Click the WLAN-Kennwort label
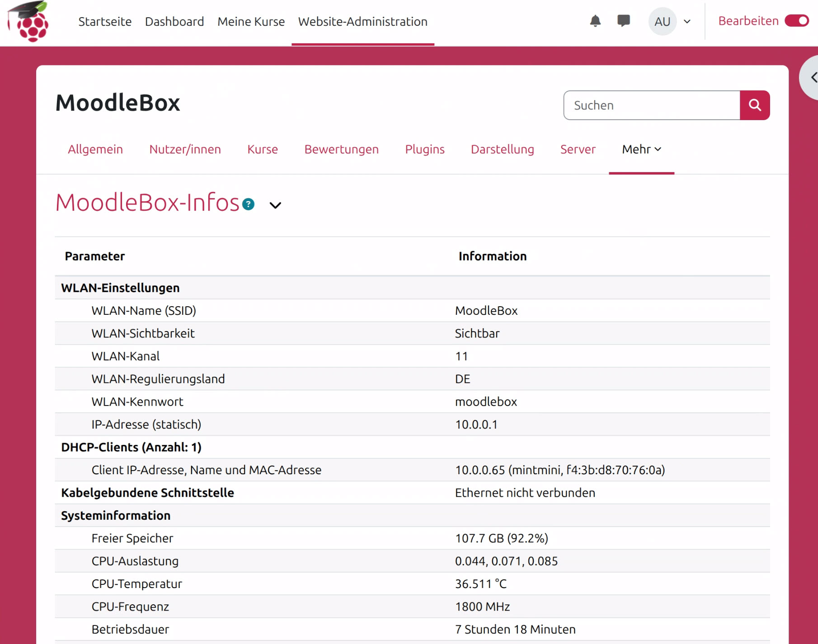818x644 pixels. pyautogui.click(x=137, y=401)
